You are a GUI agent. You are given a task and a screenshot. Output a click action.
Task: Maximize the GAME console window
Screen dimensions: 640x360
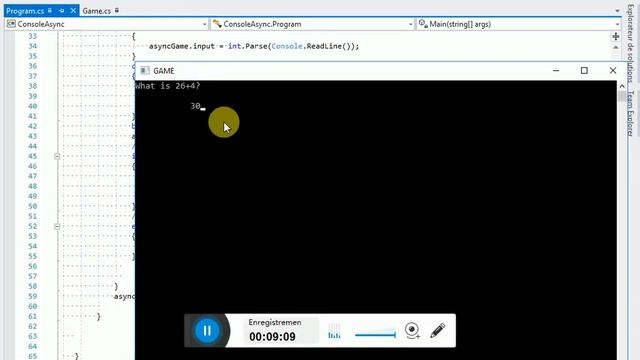[x=584, y=71]
